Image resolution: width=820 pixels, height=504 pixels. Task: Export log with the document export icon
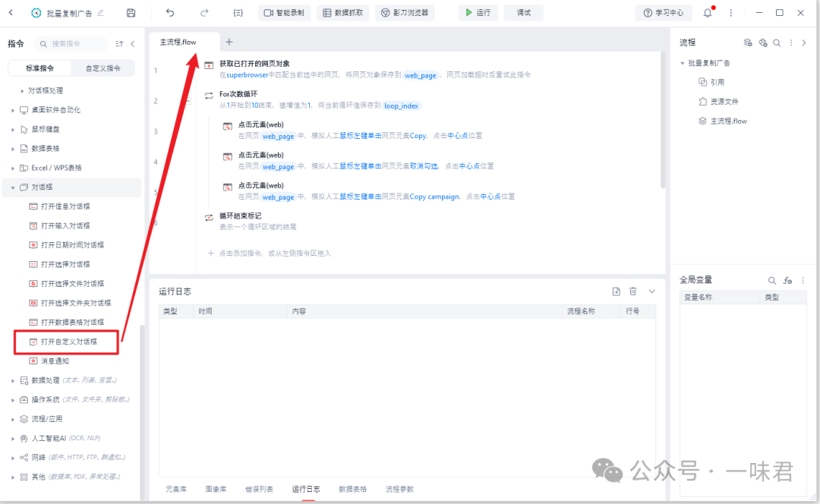point(616,291)
